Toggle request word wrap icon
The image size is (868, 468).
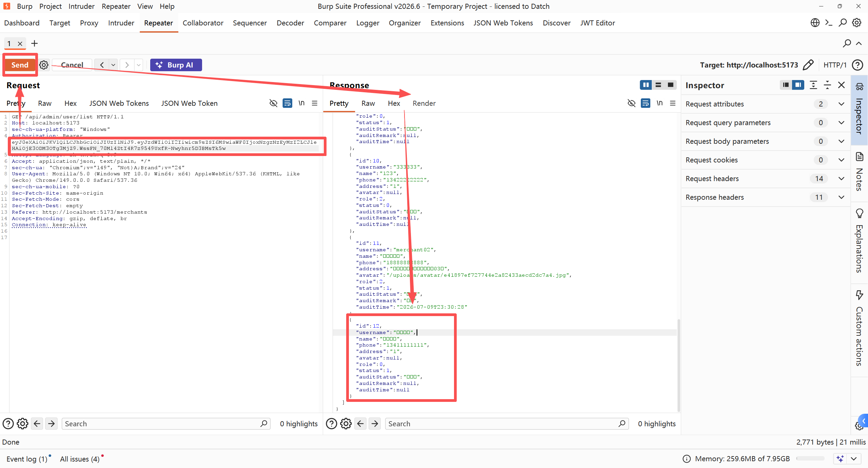pos(287,103)
